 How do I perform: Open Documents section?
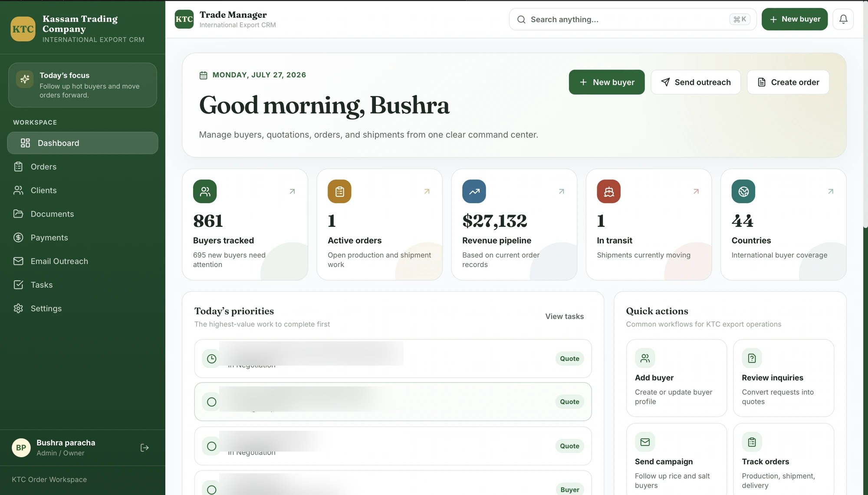tap(82, 214)
